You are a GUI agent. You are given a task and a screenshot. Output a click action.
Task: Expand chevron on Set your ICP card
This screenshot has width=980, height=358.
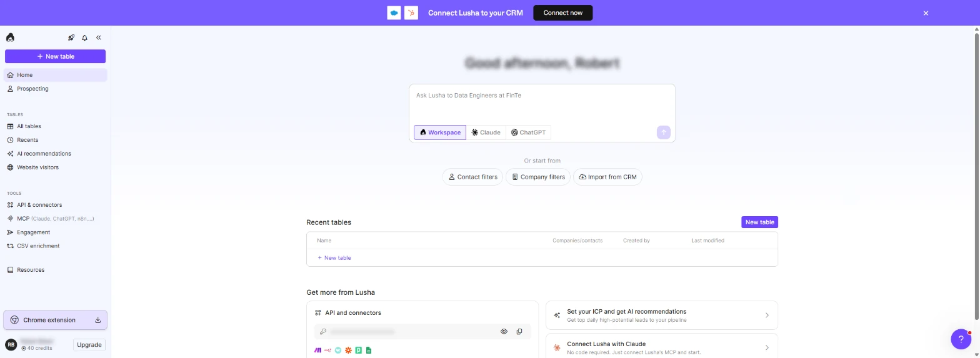coord(767,316)
